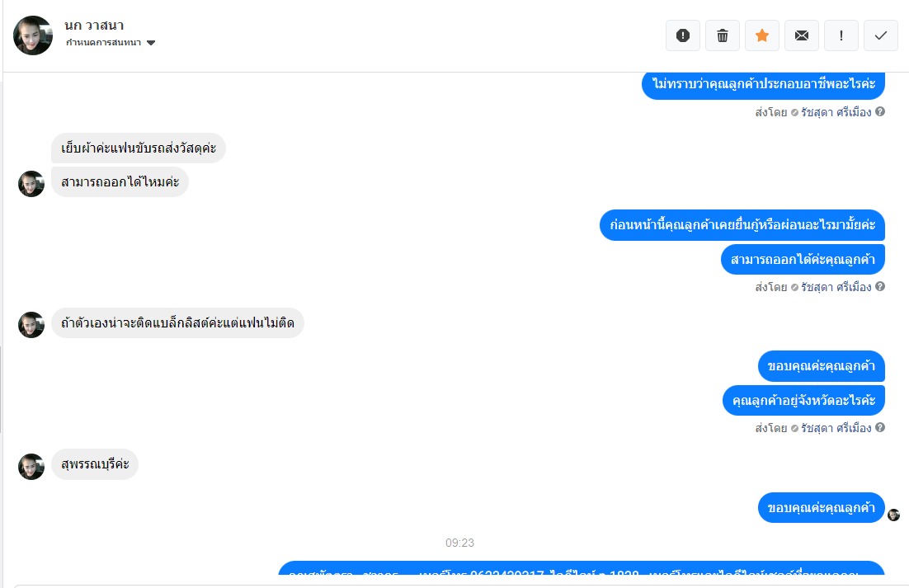Toggle the orange star follow-up icon

761,36
